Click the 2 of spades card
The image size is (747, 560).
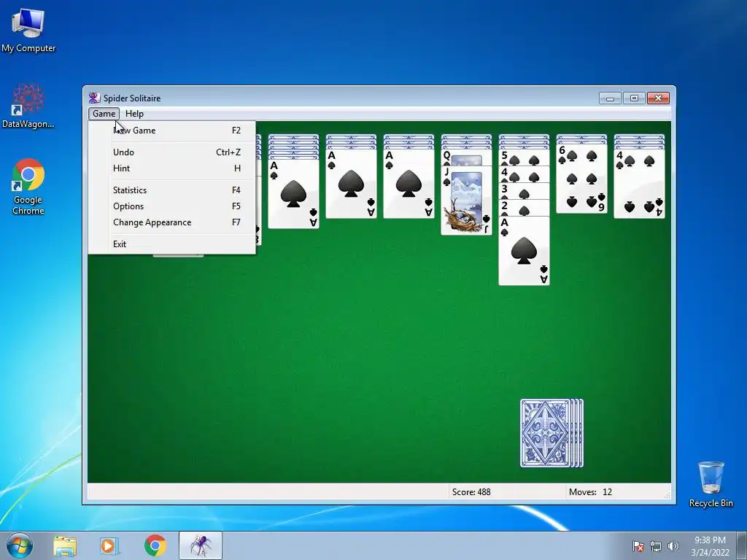point(524,208)
